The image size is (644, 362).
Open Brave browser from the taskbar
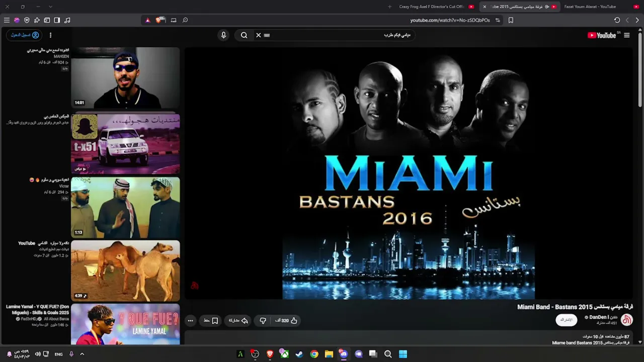(x=270, y=354)
